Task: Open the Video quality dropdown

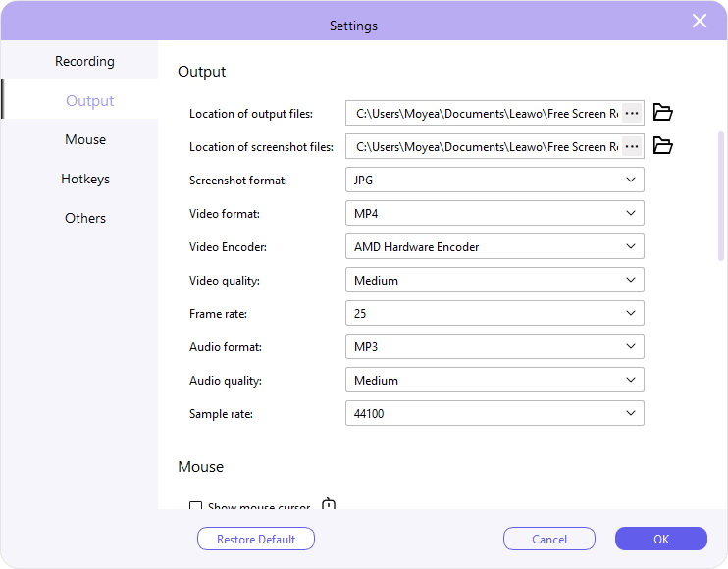Action: (x=494, y=281)
